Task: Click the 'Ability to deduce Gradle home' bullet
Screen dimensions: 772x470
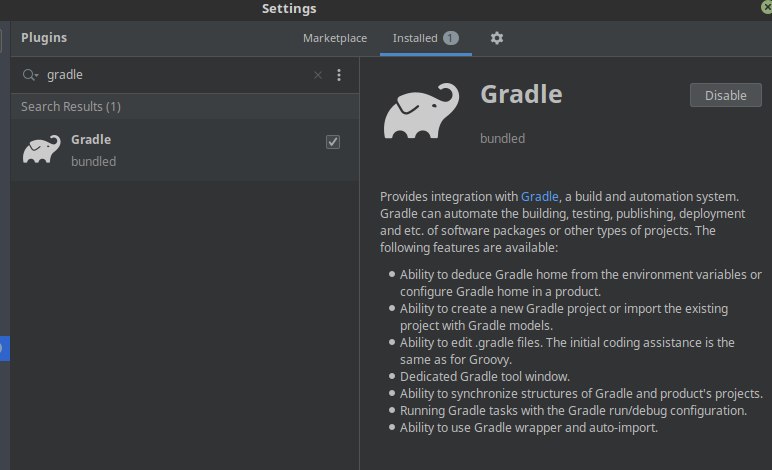Action: [x=581, y=283]
